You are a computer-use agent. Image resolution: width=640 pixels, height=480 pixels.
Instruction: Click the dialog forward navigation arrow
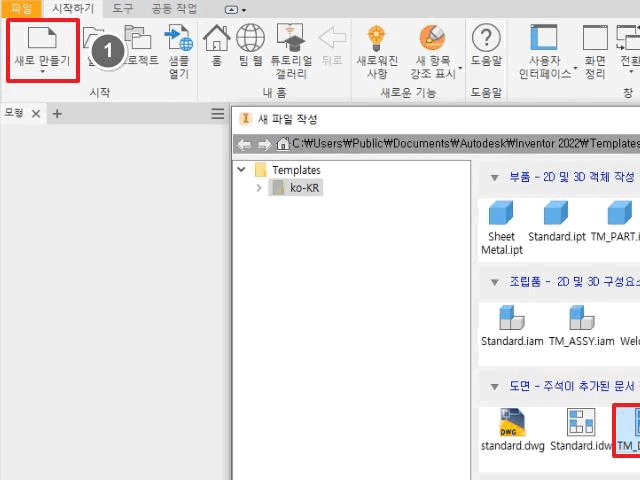(x=264, y=144)
